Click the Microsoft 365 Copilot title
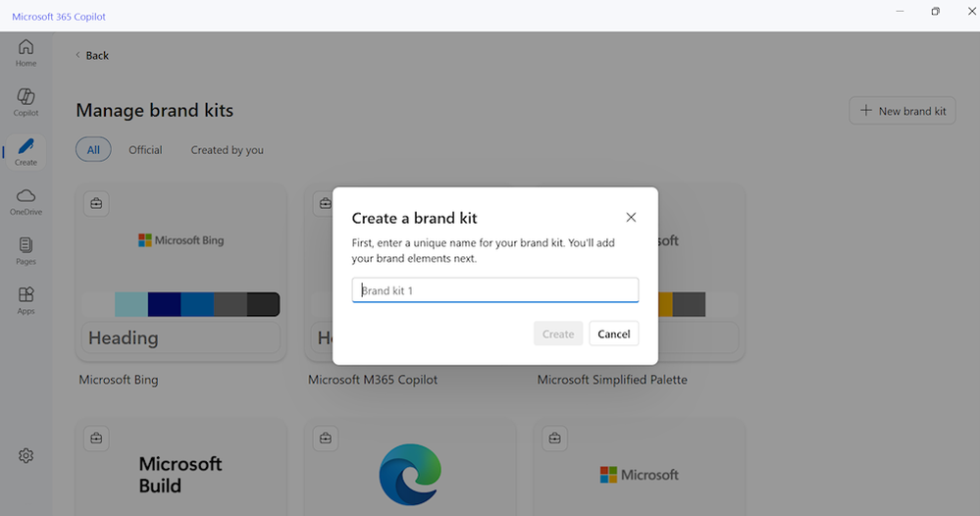This screenshot has height=516, width=980. pyautogui.click(x=59, y=17)
